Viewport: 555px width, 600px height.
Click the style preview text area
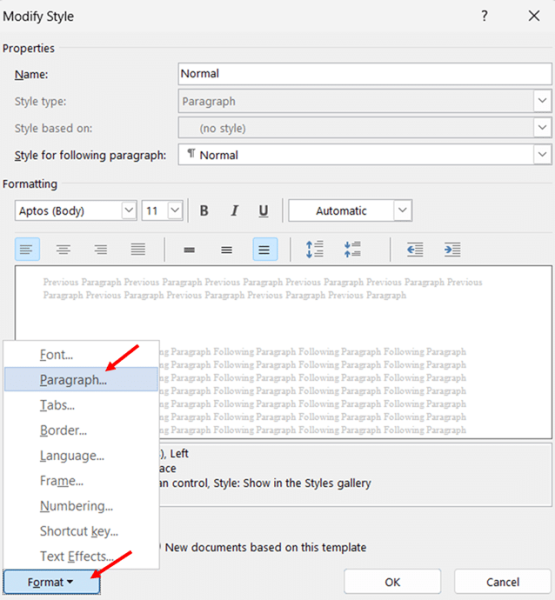pos(283,352)
